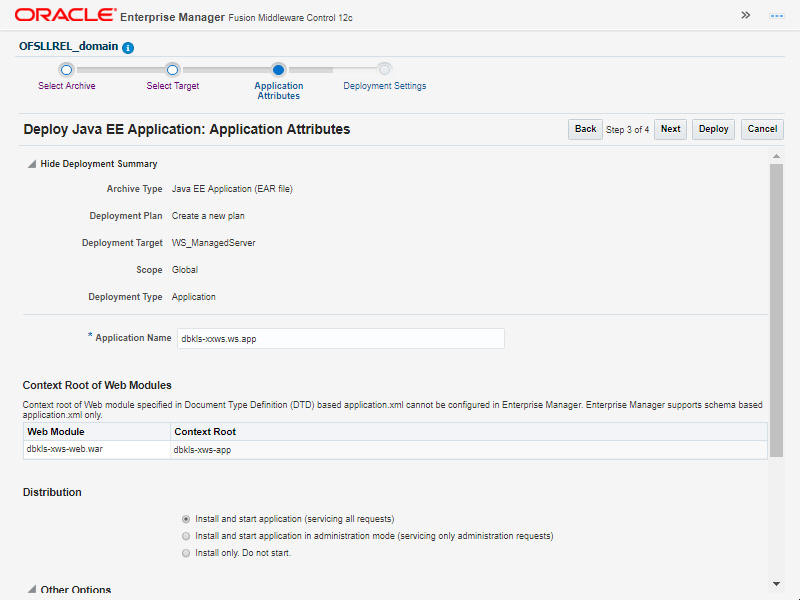Select Install and start application, servicing all requests
The width and height of the screenshot is (800, 600).
pyautogui.click(x=186, y=519)
